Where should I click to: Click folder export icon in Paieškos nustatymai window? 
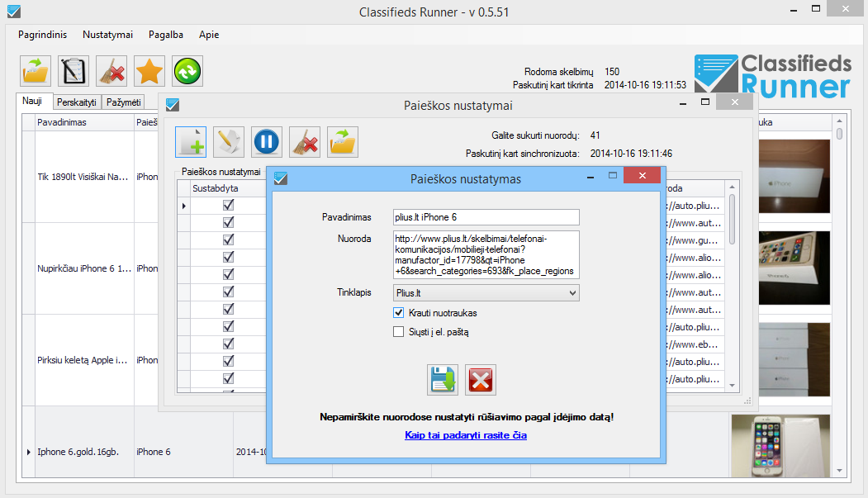point(343,142)
